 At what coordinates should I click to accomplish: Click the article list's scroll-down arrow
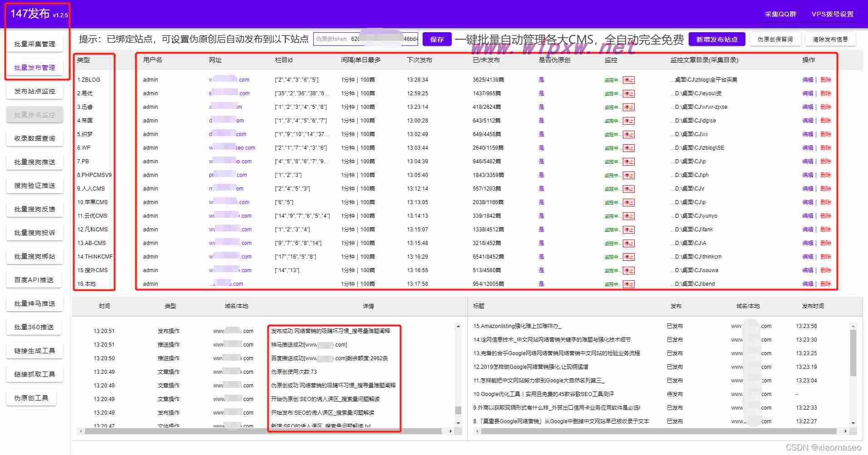click(853, 423)
